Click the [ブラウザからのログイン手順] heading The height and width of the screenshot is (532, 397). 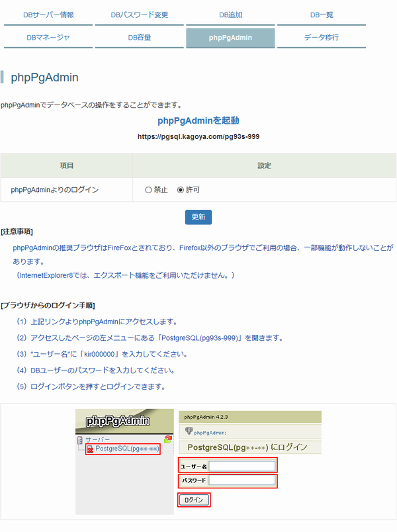pos(48,305)
